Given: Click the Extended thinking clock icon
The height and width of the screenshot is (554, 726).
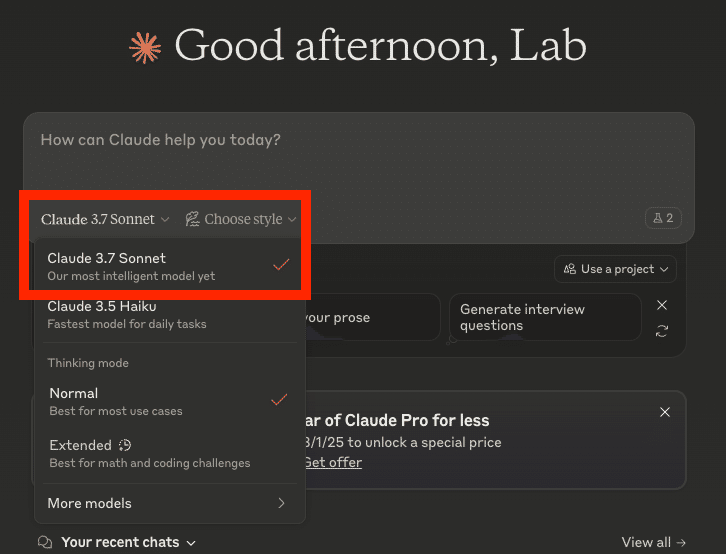Looking at the screenshot, I should point(125,445).
